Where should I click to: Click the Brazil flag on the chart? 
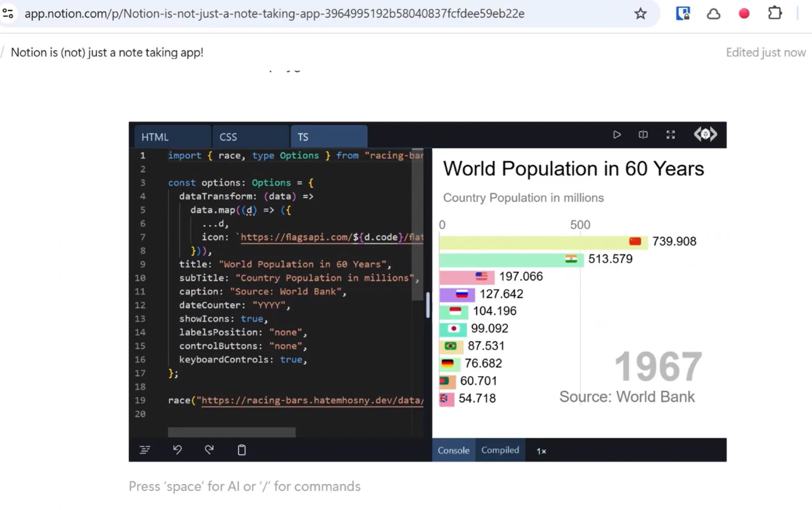[451, 346]
